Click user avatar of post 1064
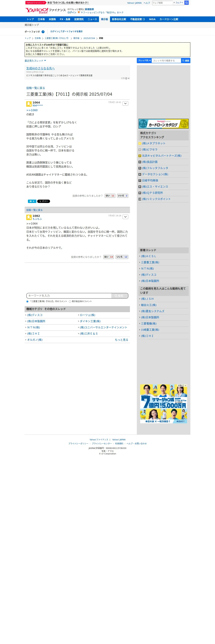Viewport: 215px width, 644px height. tap(29, 104)
